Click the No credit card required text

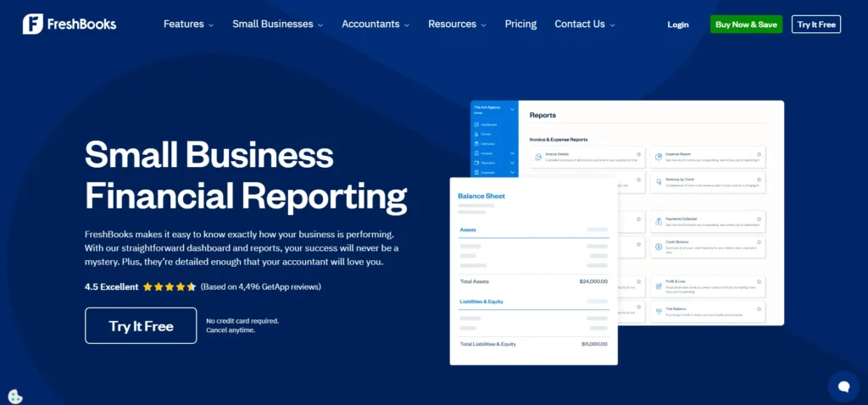(x=242, y=321)
